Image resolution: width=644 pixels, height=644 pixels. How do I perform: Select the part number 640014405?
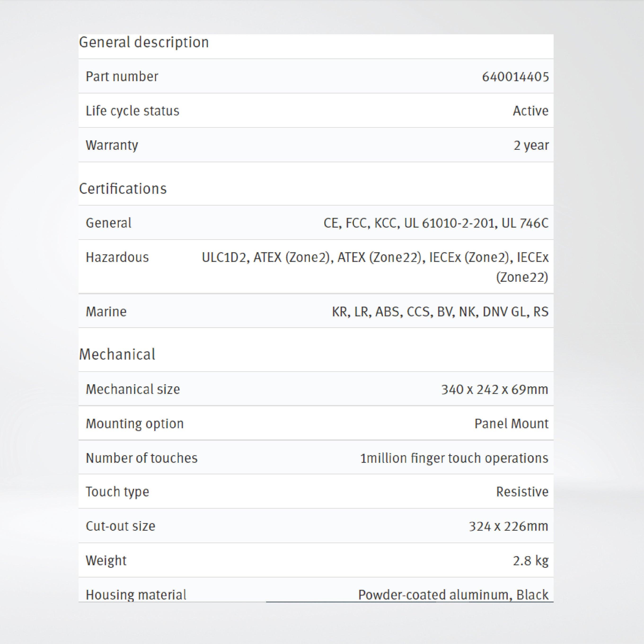click(x=515, y=77)
